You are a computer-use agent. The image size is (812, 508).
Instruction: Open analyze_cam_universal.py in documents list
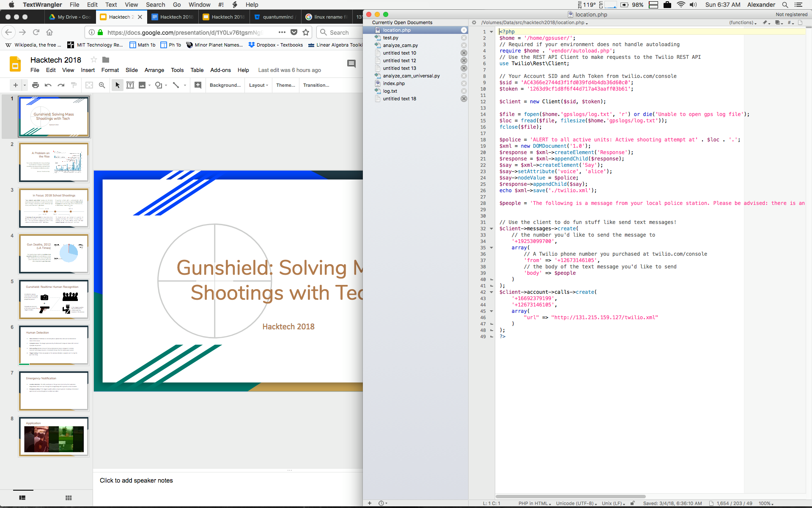[411, 76]
